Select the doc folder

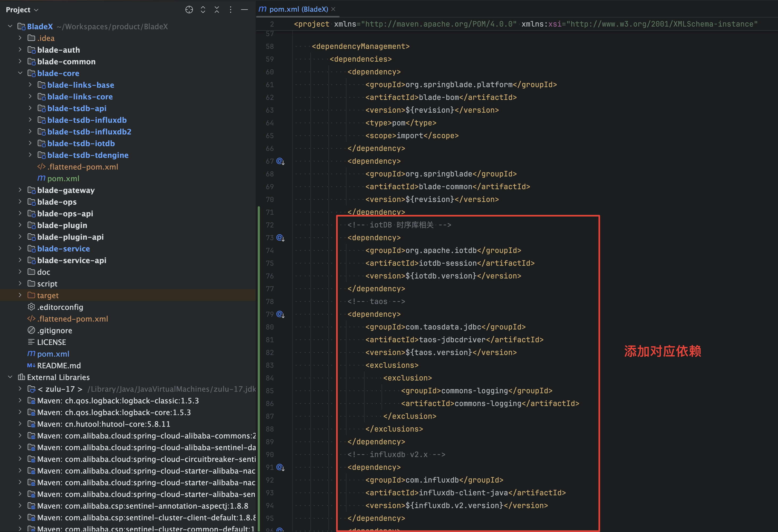tap(44, 272)
